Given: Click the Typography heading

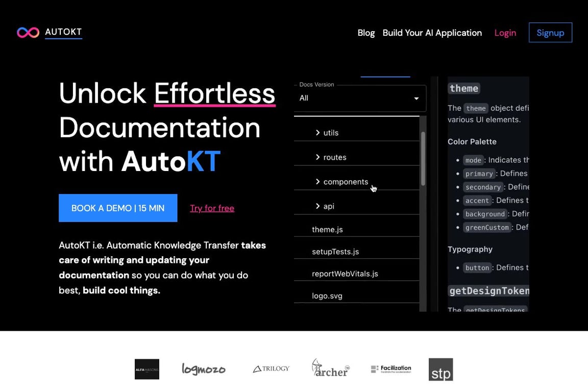Looking at the screenshot, I should 470,250.
